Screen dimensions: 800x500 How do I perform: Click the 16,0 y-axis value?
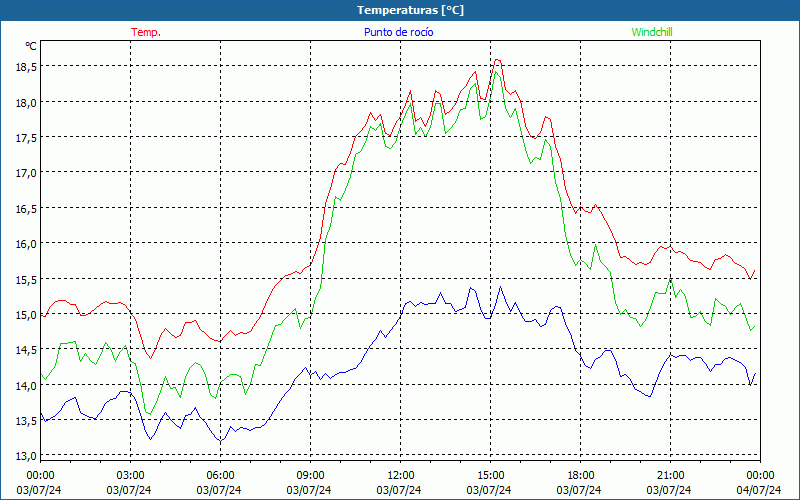pos(26,243)
